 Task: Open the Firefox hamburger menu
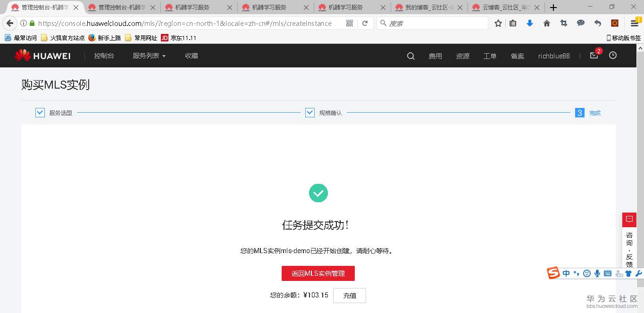(x=634, y=23)
